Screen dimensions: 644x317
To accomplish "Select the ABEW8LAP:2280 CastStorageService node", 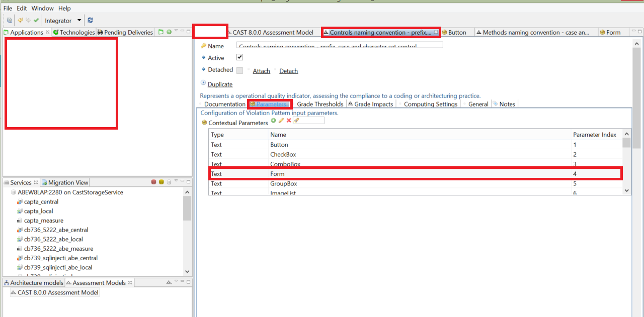I will click(70, 192).
